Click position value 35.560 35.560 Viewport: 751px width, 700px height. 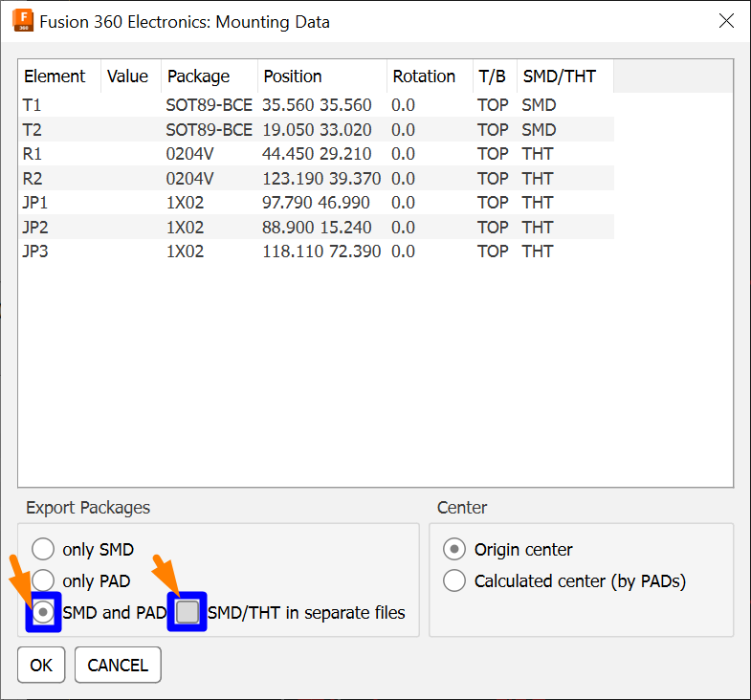pos(317,105)
